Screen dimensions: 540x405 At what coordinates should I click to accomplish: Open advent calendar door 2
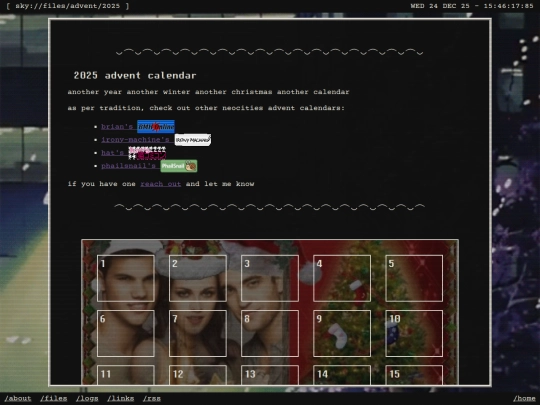198,278
